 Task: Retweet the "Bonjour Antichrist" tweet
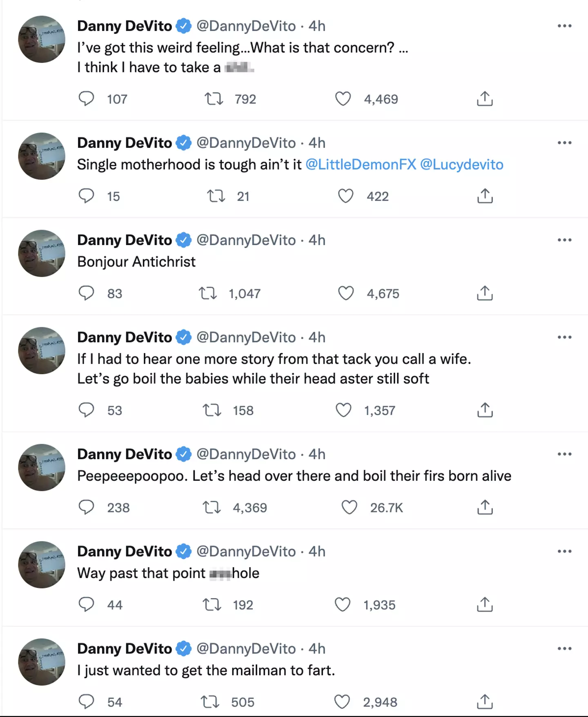tap(208, 293)
